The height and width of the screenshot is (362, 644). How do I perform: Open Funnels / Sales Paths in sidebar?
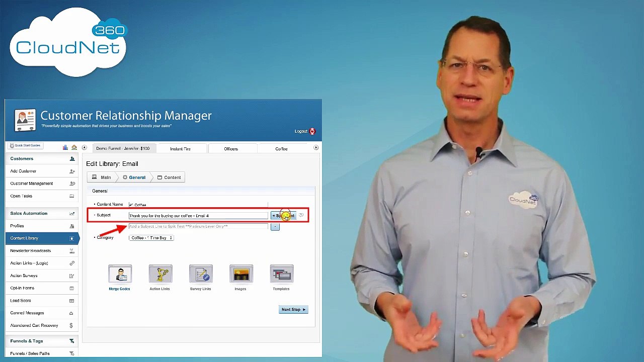pos(30,353)
